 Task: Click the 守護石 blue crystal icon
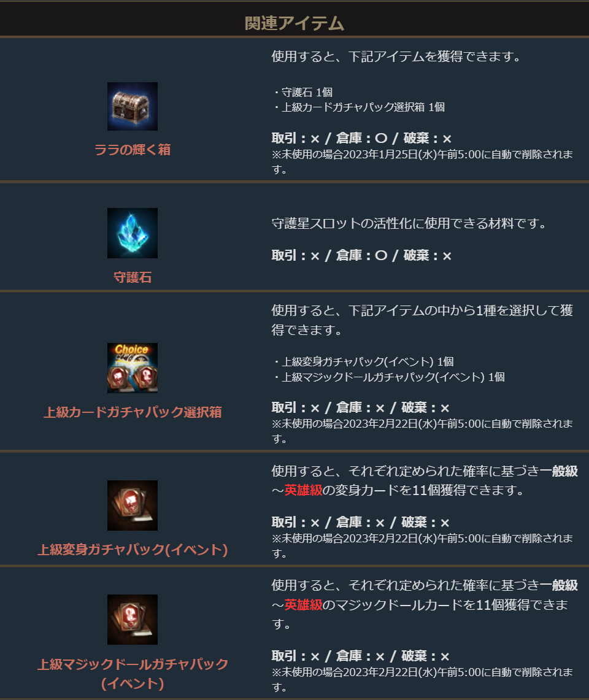point(132,233)
